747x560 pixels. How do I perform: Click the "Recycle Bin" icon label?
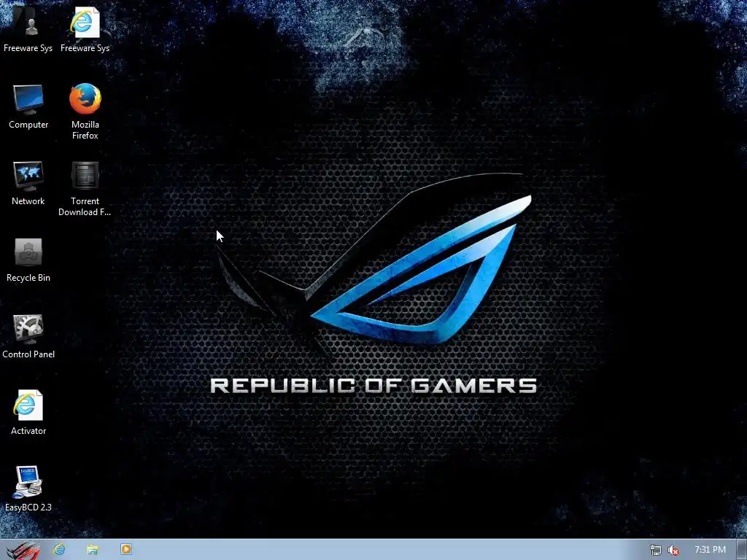(x=28, y=278)
